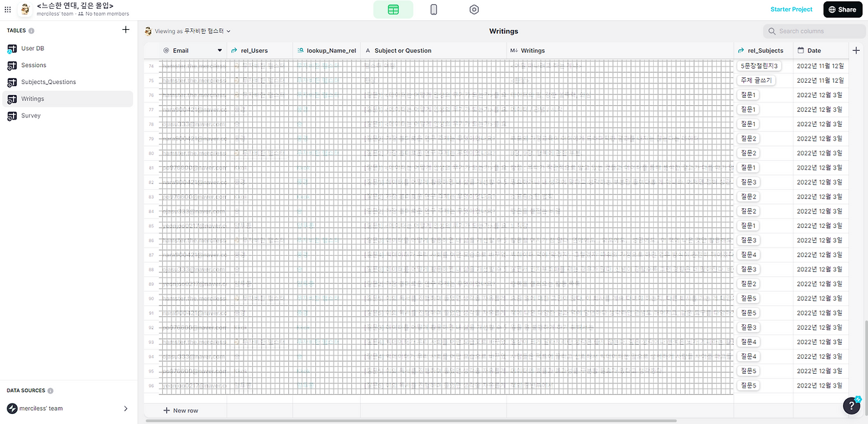Viewport: 868px width, 424px height.
Task: Open the apps grid menu icon
Action: [x=7, y=9]
